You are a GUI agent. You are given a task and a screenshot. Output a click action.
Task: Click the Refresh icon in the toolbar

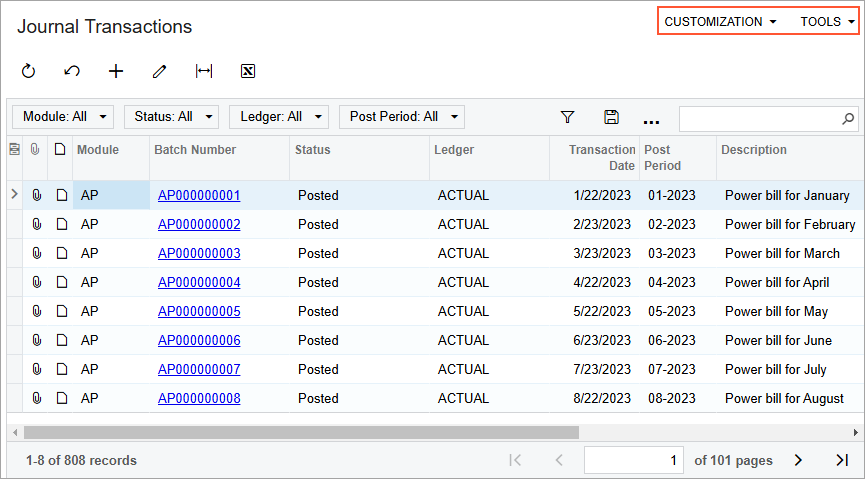coord(28,71)
